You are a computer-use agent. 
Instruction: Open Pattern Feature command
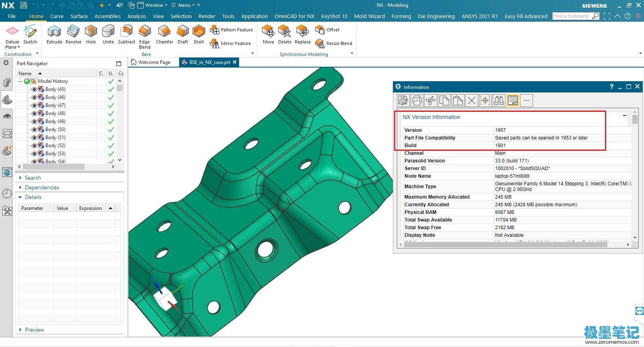coord(231,30)
